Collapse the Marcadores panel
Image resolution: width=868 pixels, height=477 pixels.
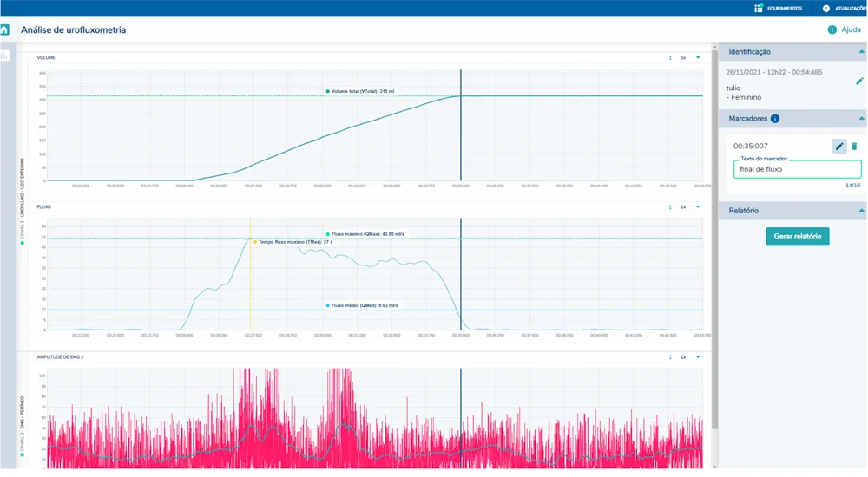pos(861,119)
